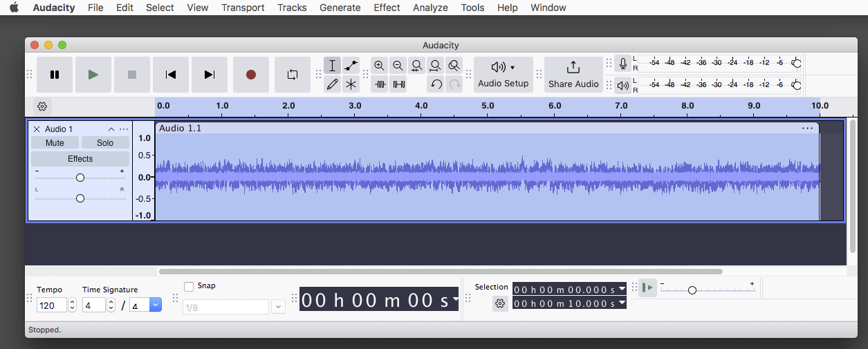Open the Audio 1.1 clip menu dots
Viewport: 868px width, 349px height.
807,129
